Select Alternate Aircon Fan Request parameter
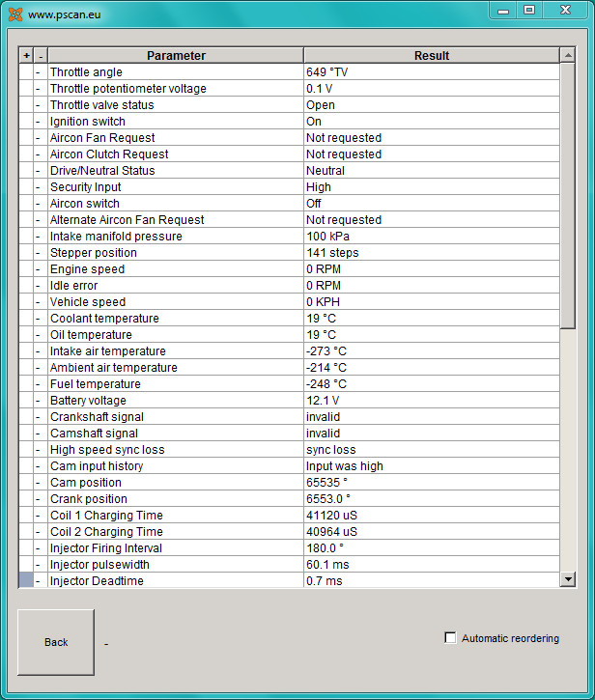The width and height of the screenshot is (595, 700). coord(176,219)
